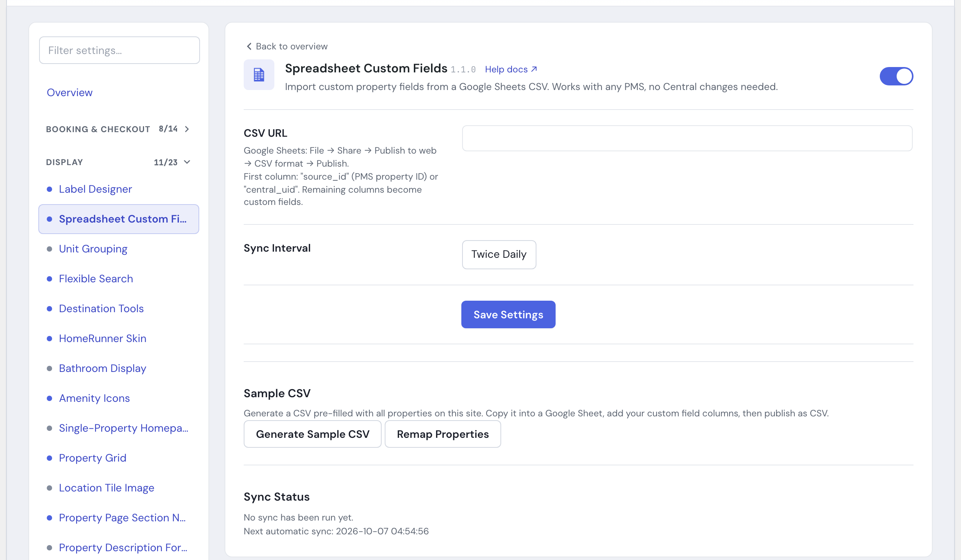The width and height of the screenshot is (961, 560).
Task: Click the Sync Status heading
Action: point(277,497)
